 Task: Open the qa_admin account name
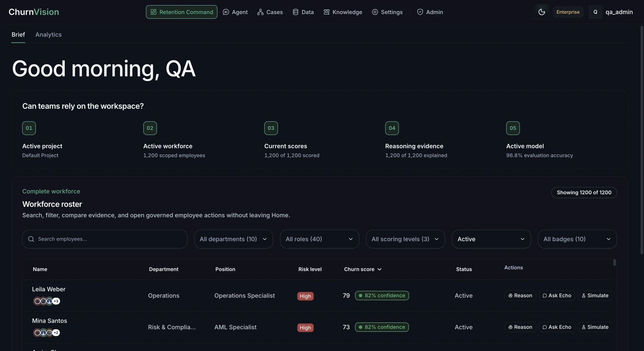click(619, 12)
